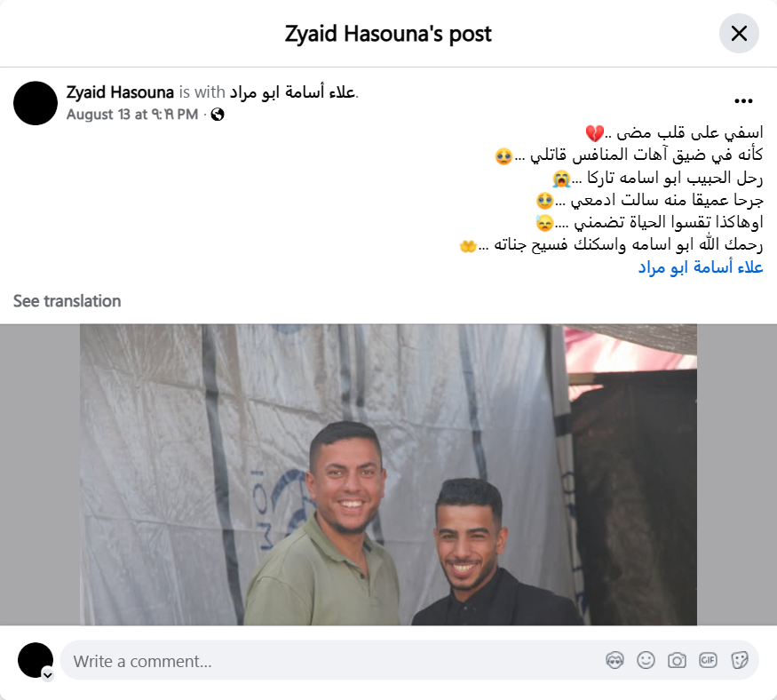
Task: Open Zyaid Hasouna's profile name link
Action: point(120,92)
